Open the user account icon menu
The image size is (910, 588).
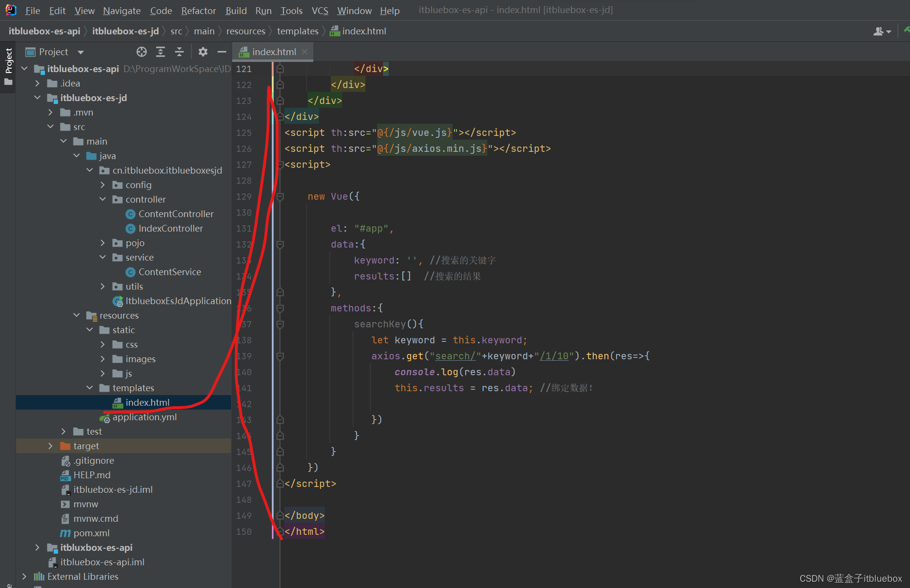[x=882, y=31]
